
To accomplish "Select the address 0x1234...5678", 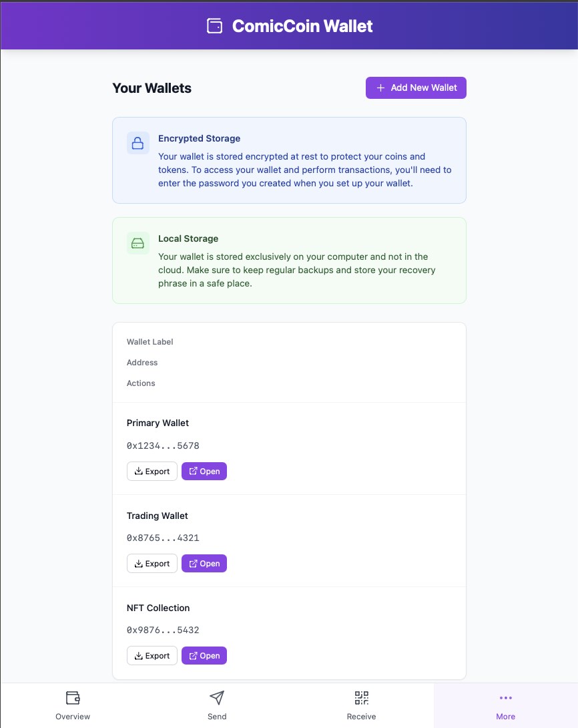I will [x=163, y=445].
